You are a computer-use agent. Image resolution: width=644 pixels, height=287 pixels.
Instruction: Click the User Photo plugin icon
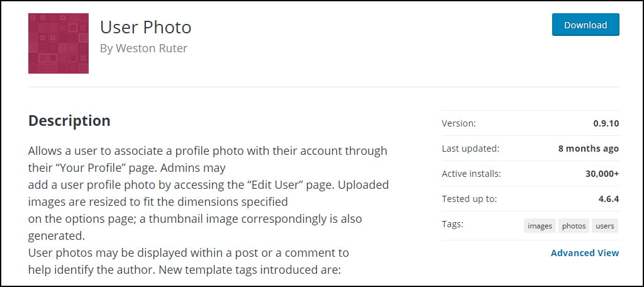pos(58,43)
